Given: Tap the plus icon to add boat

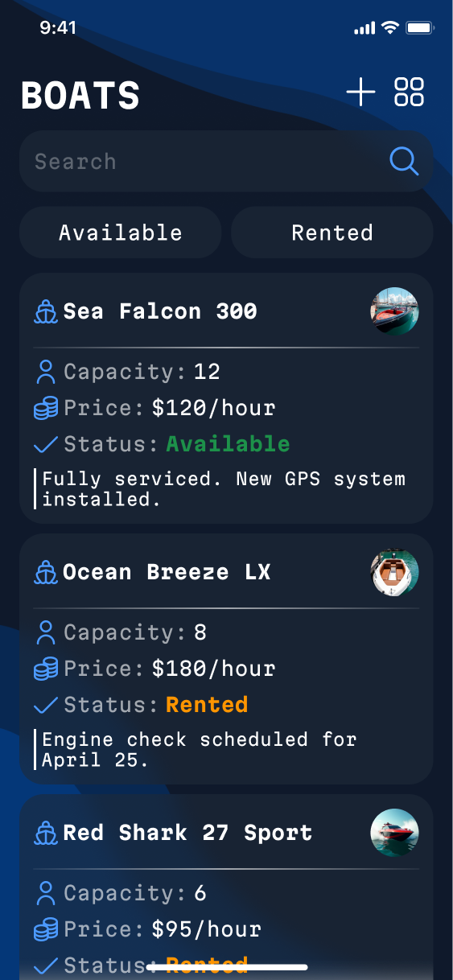Looking at the screenshot, I should tap(360, 93).
